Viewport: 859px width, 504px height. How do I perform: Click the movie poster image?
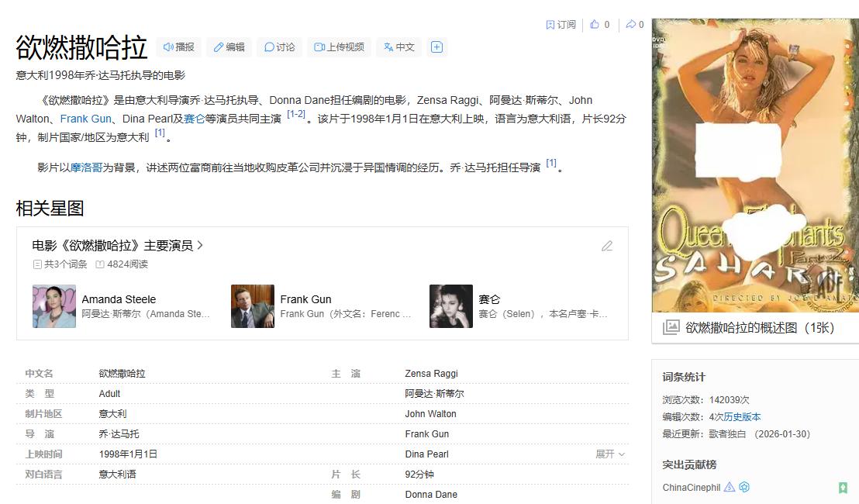pos(755,165)
